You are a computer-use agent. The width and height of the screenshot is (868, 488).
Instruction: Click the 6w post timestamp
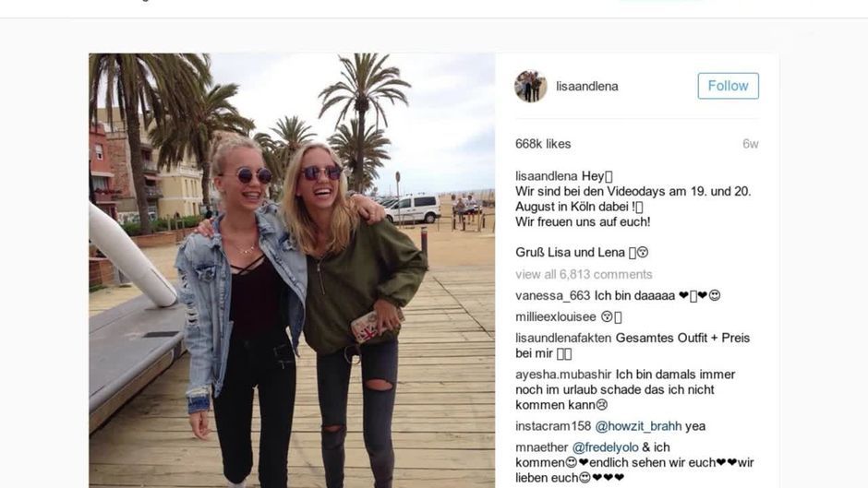750,144
